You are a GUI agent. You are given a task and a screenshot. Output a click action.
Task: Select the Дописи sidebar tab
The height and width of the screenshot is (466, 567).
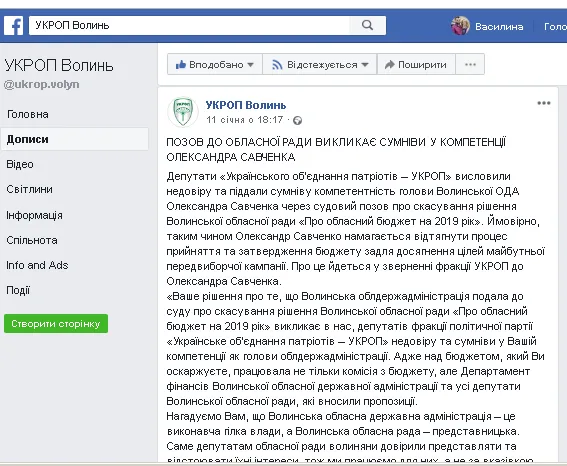point(74,139)
